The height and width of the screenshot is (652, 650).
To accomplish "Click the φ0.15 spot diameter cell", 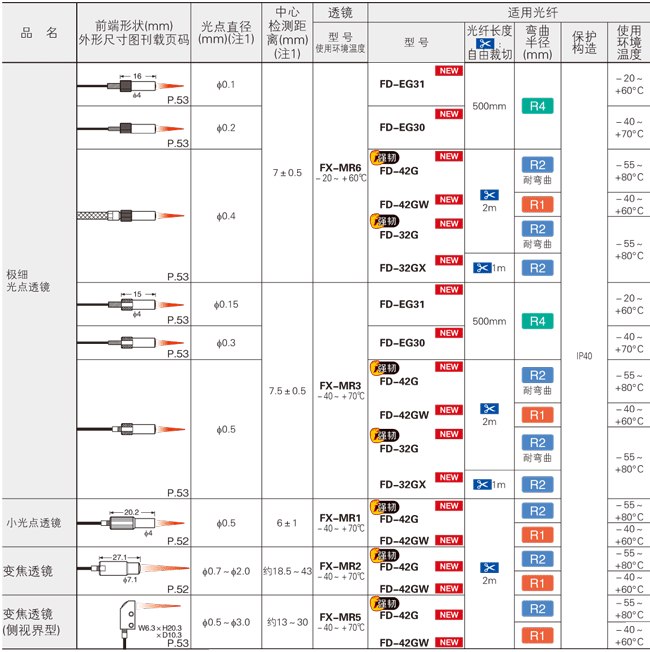I will pos(226,304).
